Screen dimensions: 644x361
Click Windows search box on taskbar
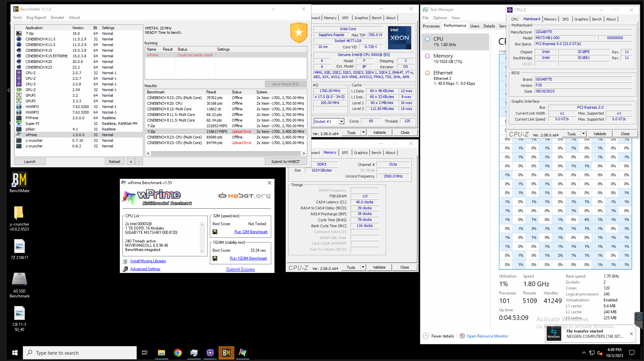click(x=80, y=353)
